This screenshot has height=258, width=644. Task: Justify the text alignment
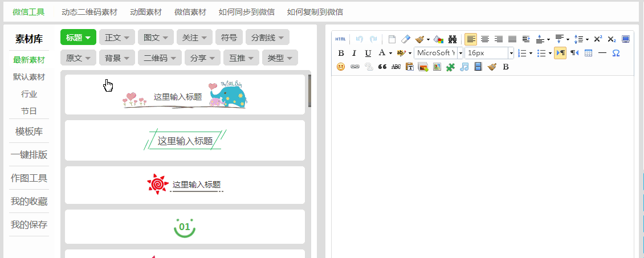pos(512,39)
